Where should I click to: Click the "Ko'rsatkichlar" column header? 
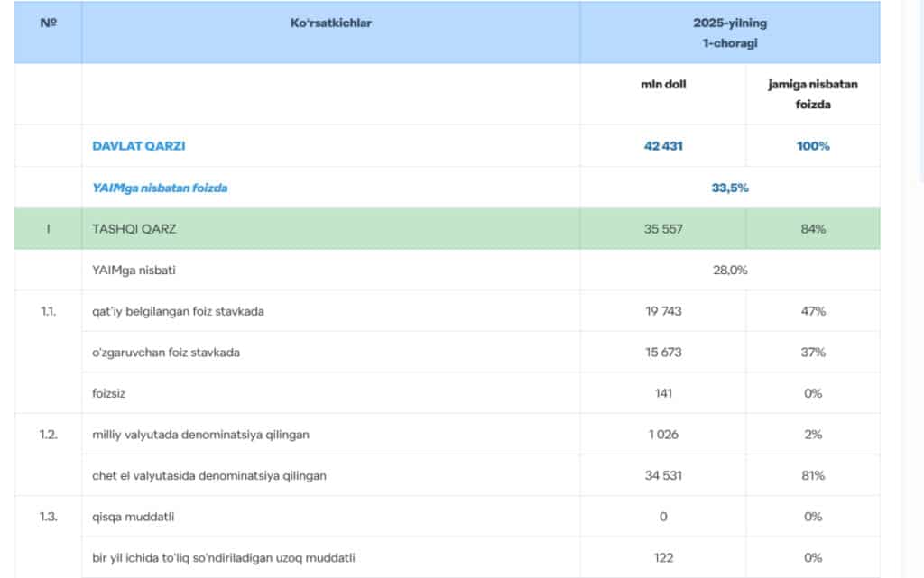[x=330, y=23]
